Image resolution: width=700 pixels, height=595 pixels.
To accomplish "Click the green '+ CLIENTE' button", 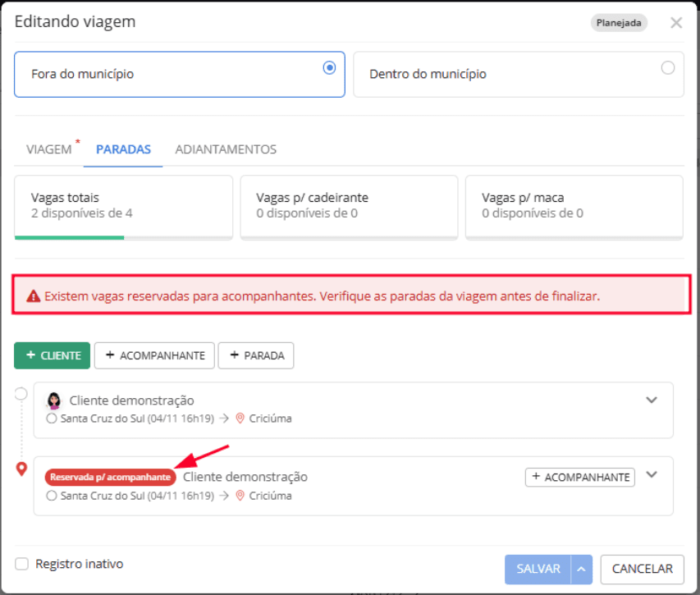I will 53,355.
